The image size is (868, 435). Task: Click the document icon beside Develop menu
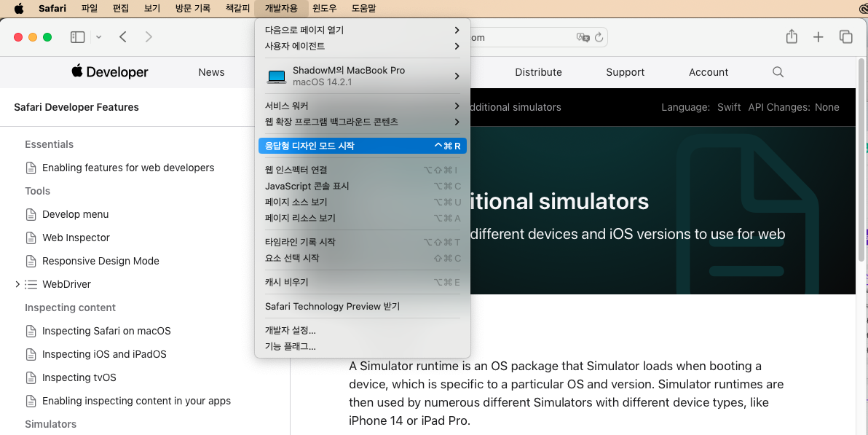pyautogui.click(x=31, y=214)
